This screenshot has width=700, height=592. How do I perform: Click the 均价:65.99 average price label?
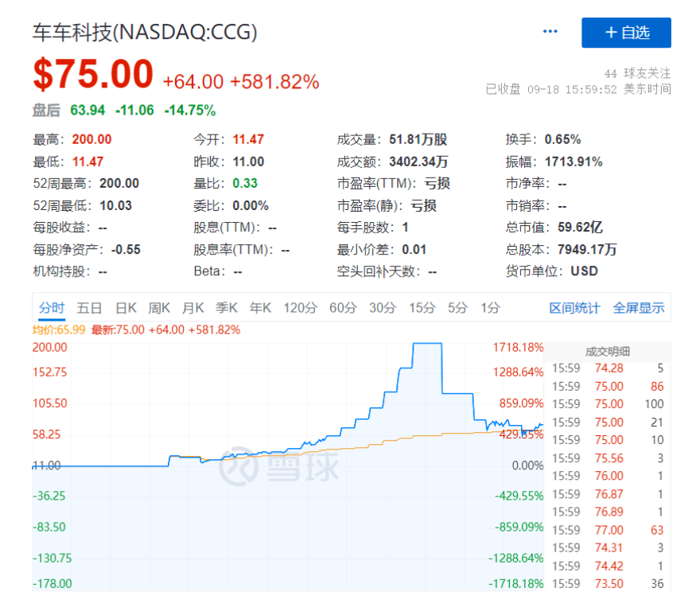[59, 330]
